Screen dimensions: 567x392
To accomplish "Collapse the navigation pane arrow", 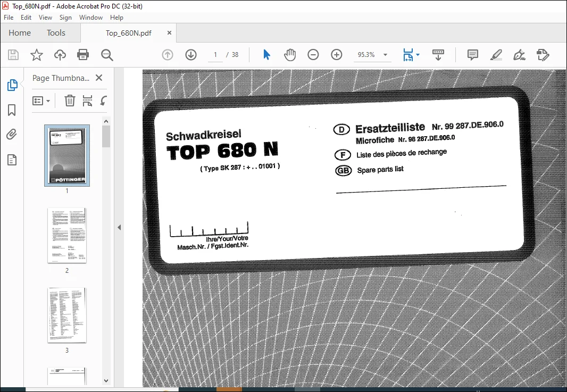I will point(119,228).
